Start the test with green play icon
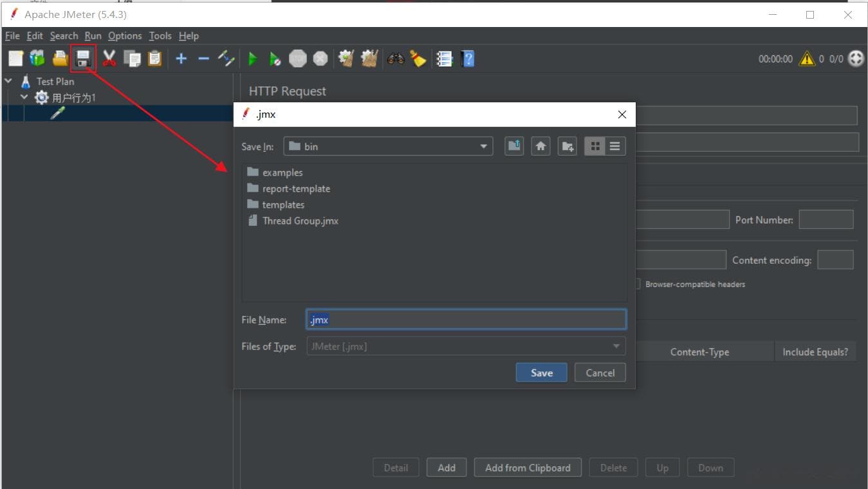868x489 pixels. coord(253,59)
